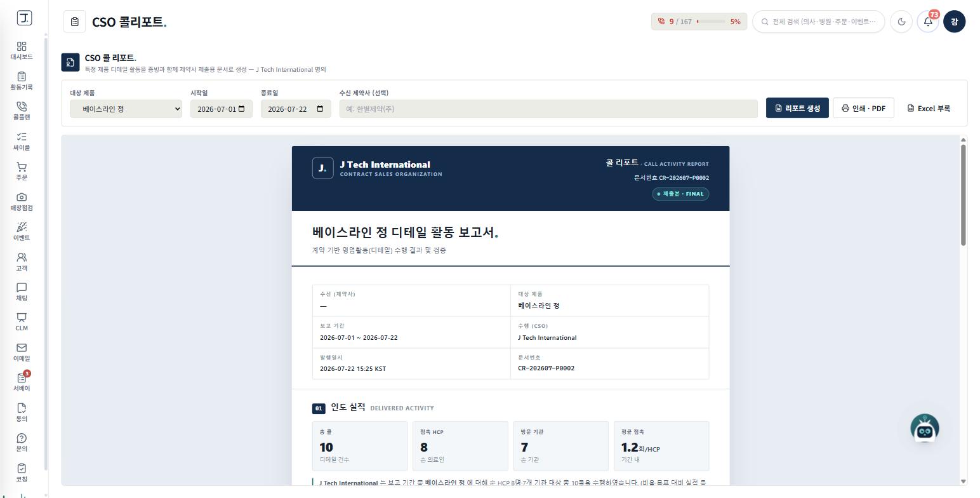The height and width of the screenshot is (498, 980).
Task: Open notifications bell with 73 badge
Action: (x=928, y=22)
